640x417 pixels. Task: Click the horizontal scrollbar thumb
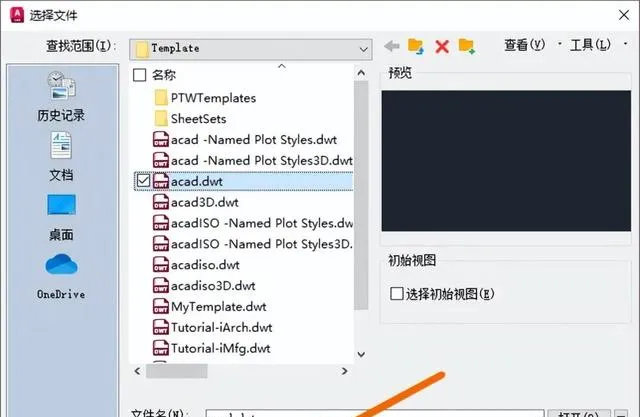coord(177,371)
